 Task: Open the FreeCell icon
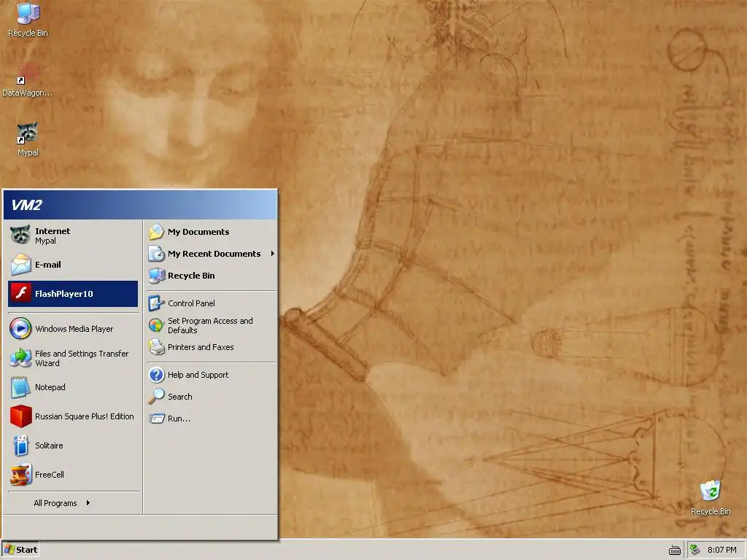tap(20, 475)
